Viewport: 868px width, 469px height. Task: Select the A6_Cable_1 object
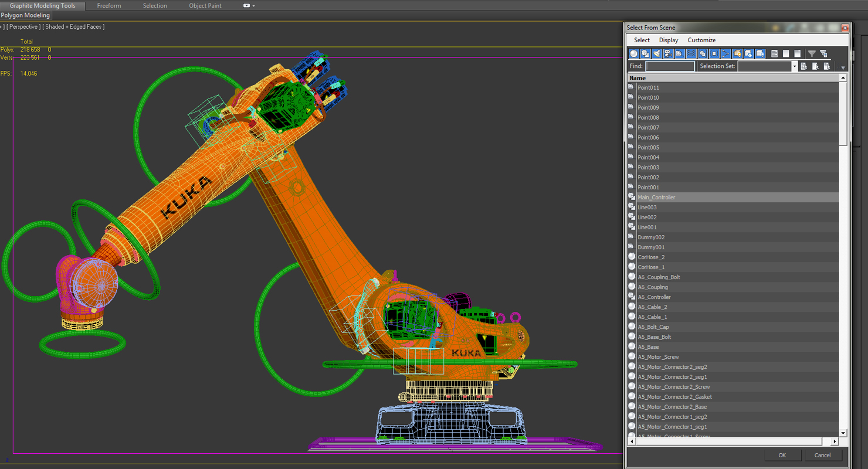tap(733, 317)
